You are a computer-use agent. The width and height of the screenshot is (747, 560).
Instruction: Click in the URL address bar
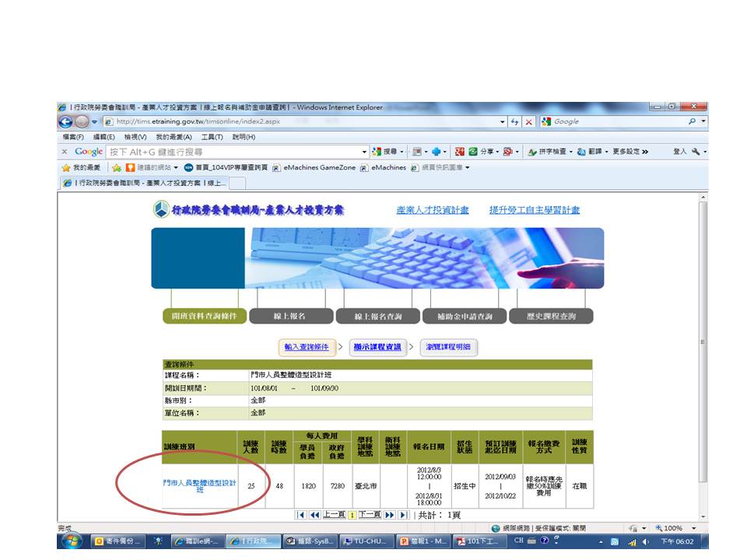click(x=300, y=122)
